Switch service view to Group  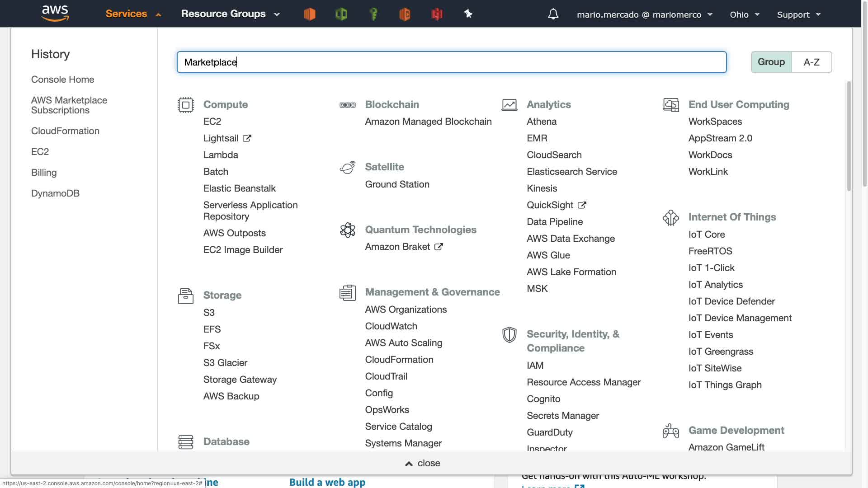[771, 62]
